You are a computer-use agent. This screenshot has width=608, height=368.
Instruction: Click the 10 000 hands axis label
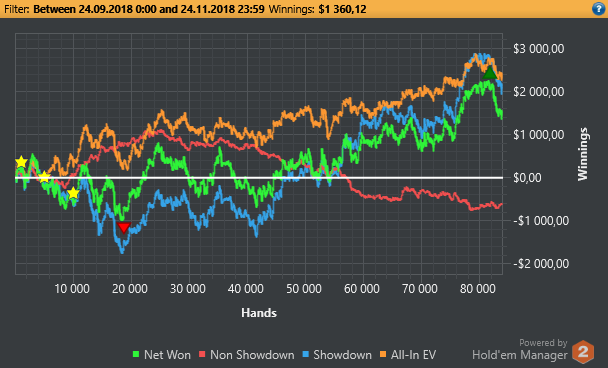tap(72, 289)
